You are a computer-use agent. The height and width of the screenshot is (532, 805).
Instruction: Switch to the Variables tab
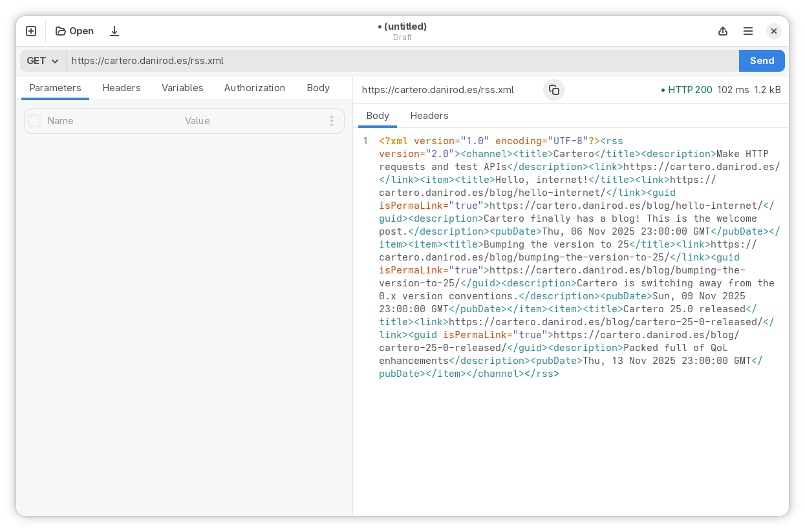[182, 87]
